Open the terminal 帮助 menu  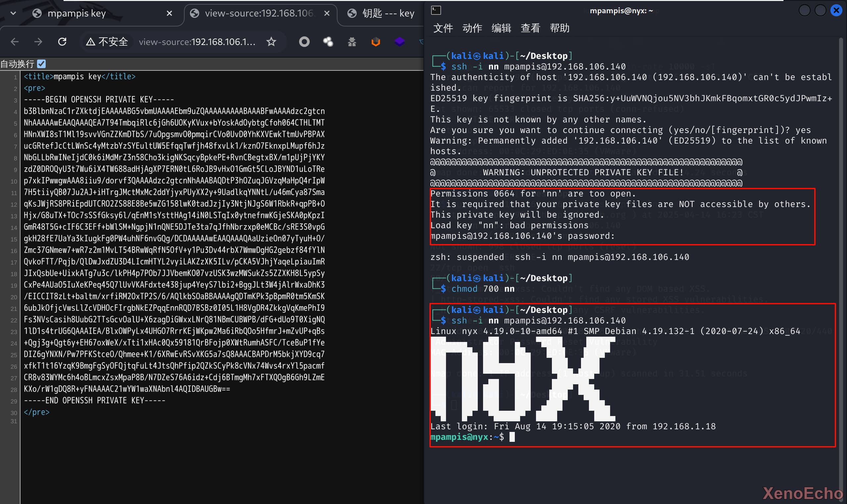[559, 28]
